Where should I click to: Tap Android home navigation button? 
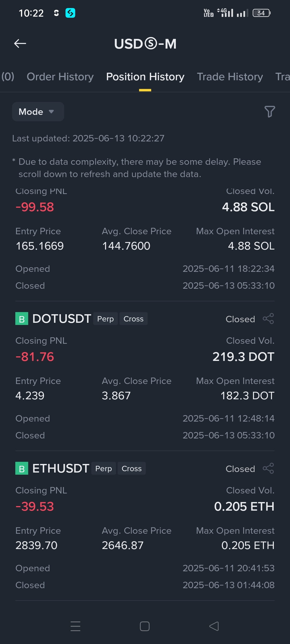point(145,626)
